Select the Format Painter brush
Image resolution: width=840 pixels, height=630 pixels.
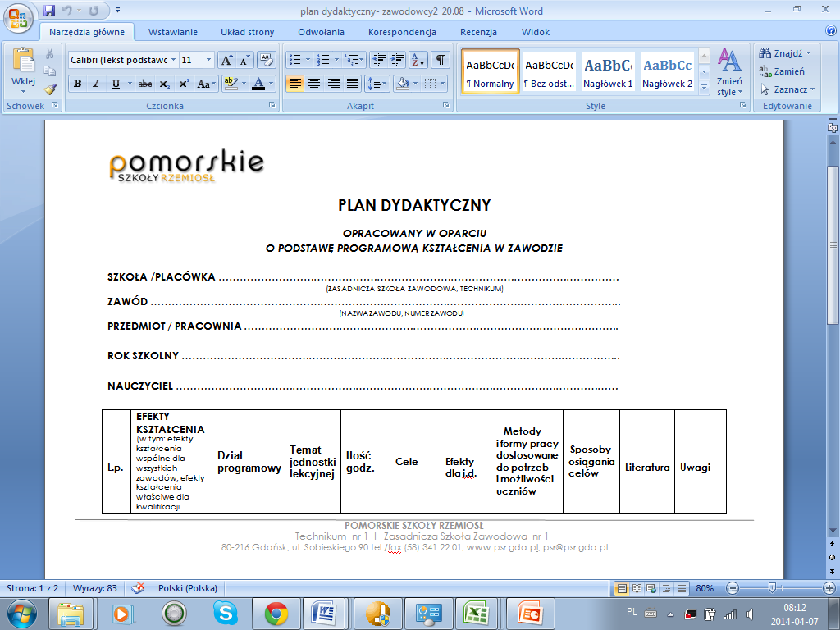point(50,89)
